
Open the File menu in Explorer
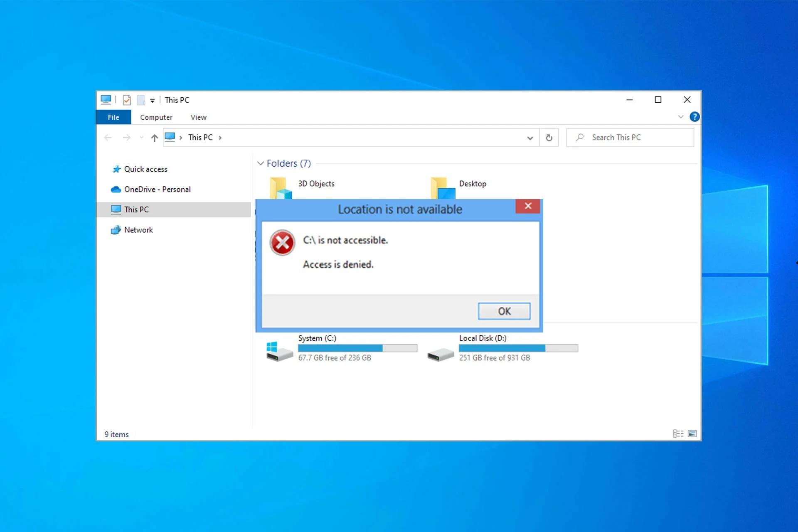pyautogui.click(x=113, y=117)
